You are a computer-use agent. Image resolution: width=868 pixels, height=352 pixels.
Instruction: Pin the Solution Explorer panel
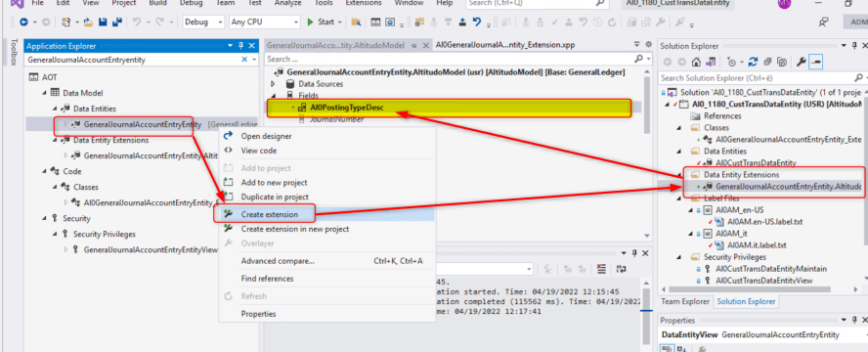(x=854, y=46)
